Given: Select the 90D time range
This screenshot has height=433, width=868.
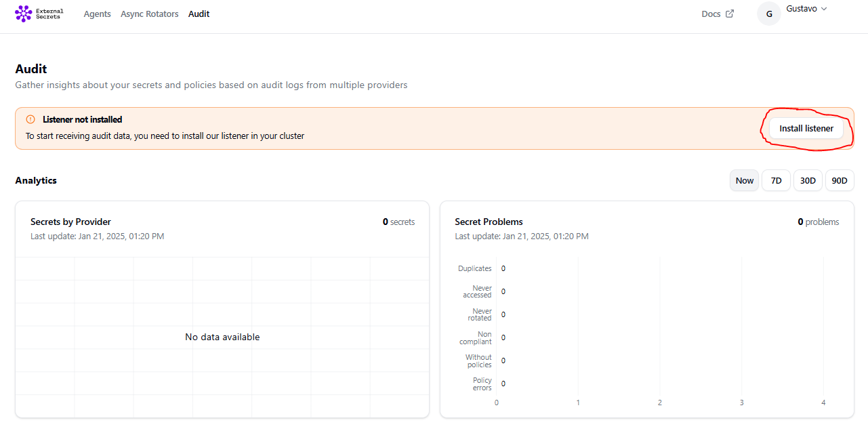Looking at the screenshot, I should 840,180.
